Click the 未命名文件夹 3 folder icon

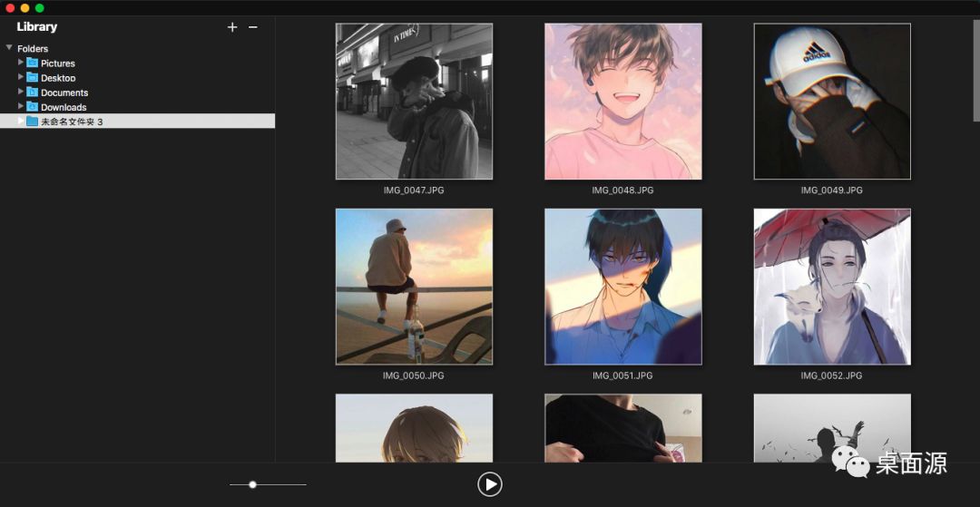coord(33,122)
